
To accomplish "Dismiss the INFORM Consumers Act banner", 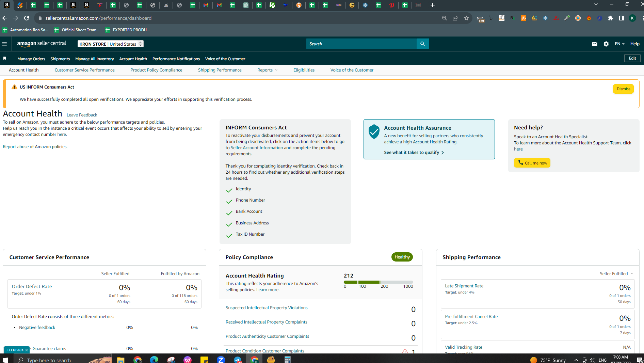I will 623,89.
